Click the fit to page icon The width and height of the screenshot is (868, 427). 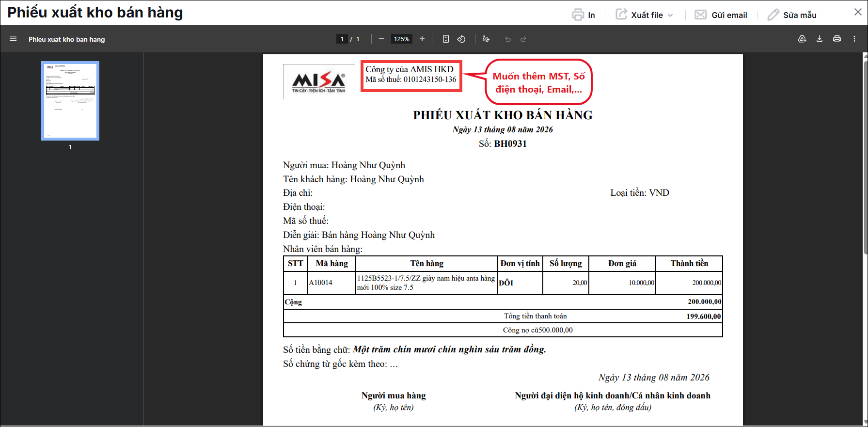(x=446, y=39)
